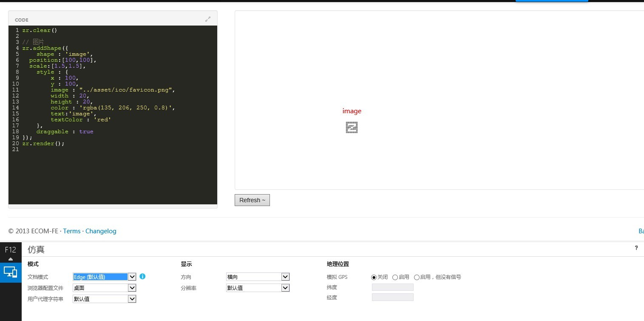Click the 纬度 latitude input field
Image resolution: width=644 pixels, height=321 pixels.
point(393,287)
